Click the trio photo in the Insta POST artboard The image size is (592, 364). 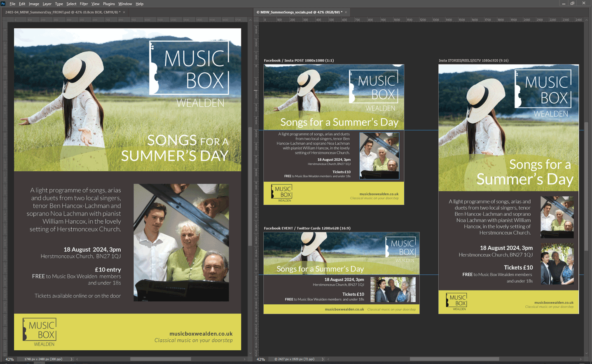[x=379, y=156]
